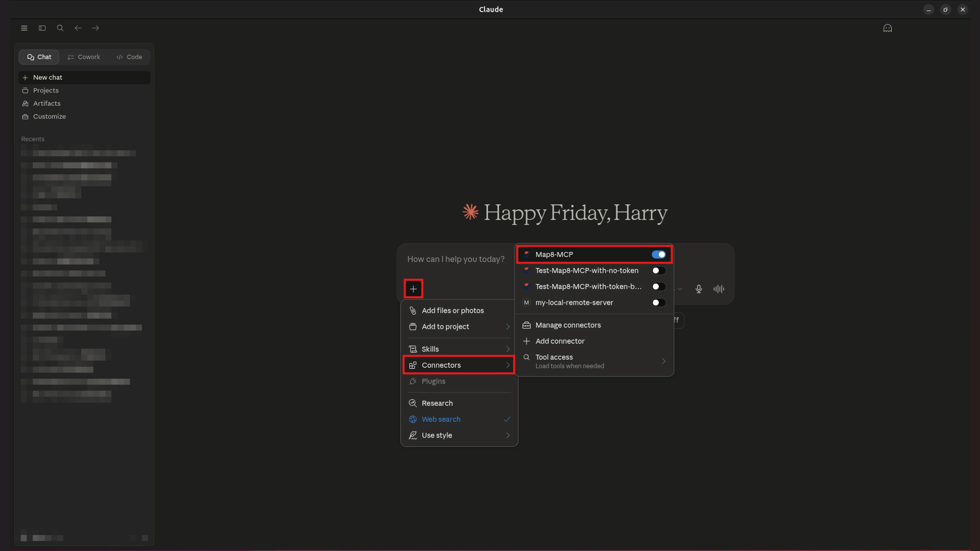Click the Add to project label
980x551 pixels.
[x=445, y=327]
